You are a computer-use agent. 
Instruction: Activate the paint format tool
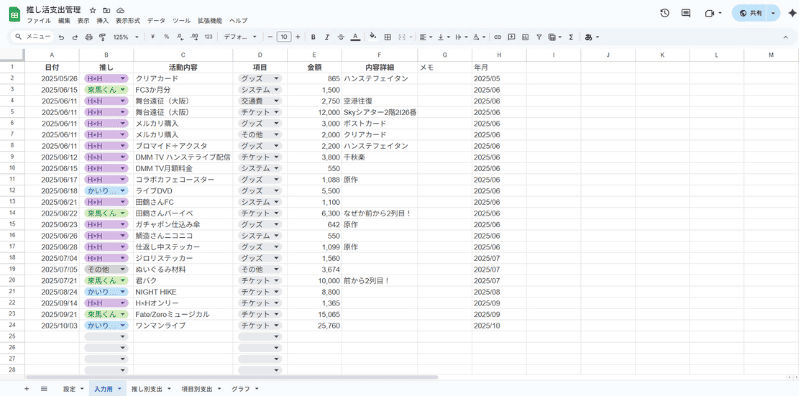pos(102,37)
